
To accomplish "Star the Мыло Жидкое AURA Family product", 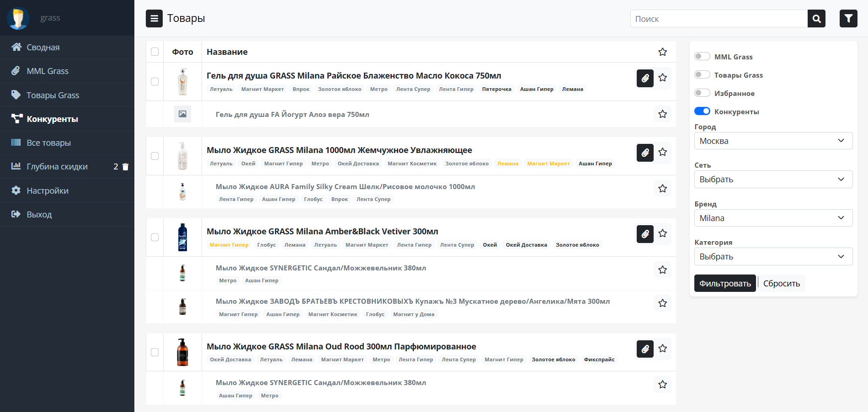I will pos(662,188).
